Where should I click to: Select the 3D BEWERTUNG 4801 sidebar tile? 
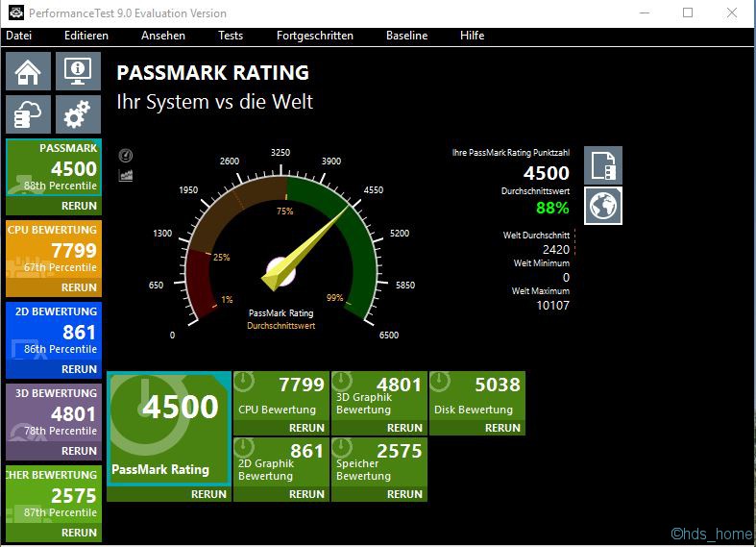point(54,412)
